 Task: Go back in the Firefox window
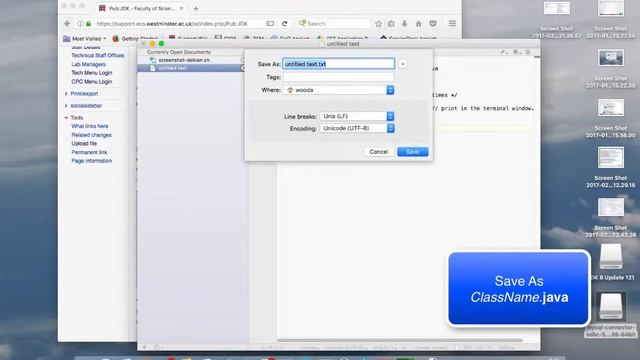point(68,24)
